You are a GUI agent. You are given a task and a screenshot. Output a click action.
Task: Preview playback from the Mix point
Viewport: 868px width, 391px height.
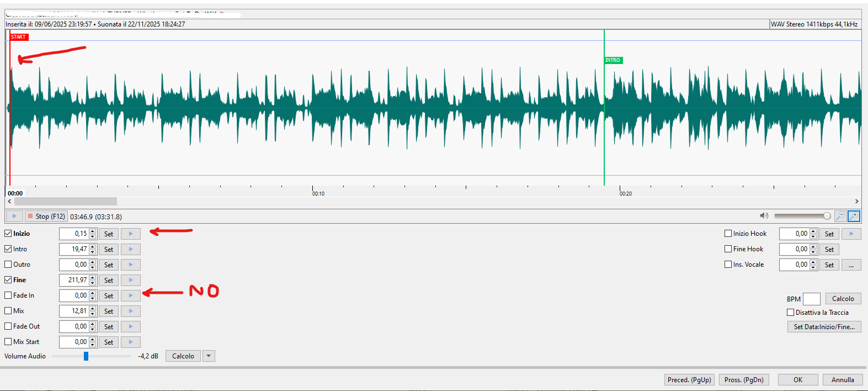131,311
